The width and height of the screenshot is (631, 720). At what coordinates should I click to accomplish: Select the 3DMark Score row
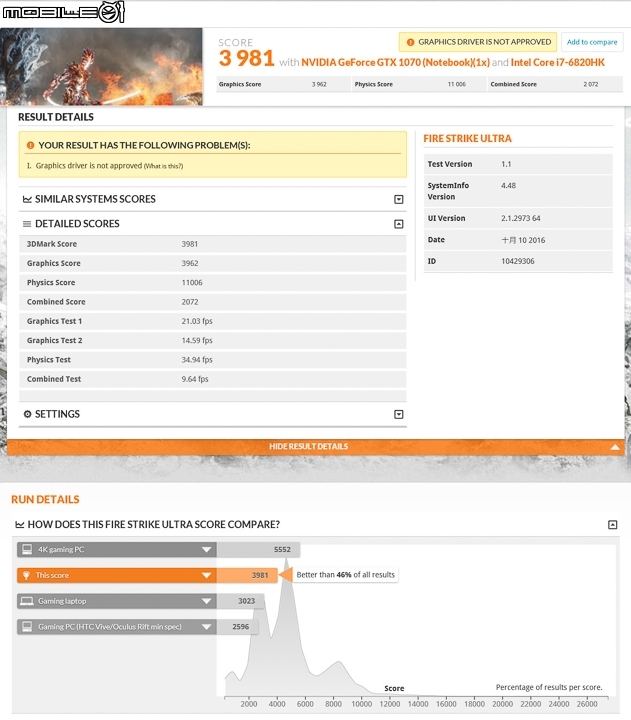pos(213,244)
